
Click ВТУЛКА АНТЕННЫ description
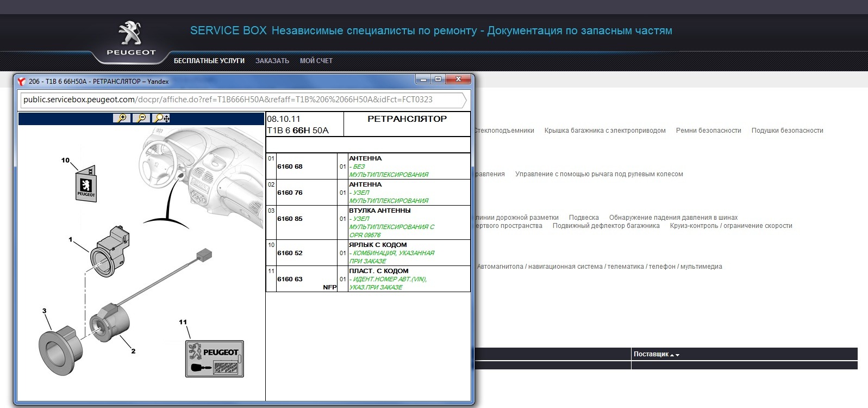click(x=380, y=211)
